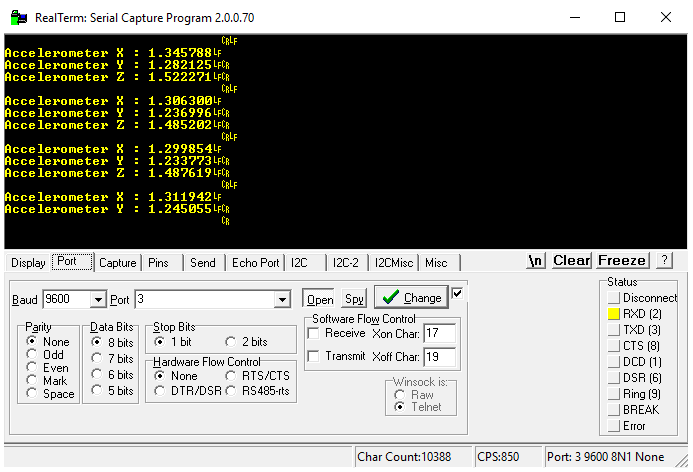Enable Receive software flow control
Image resolution: width=693 pixels, height=472 pixels.
pos(314,333)
